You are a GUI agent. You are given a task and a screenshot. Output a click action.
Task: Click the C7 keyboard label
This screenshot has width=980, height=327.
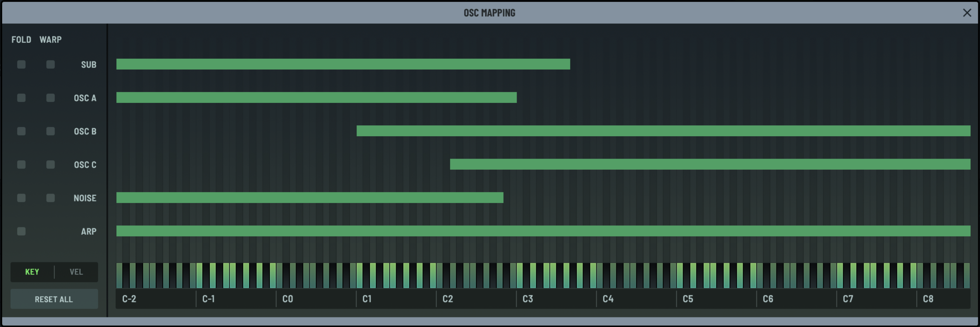pyautogui.click(x=848, y=299)
